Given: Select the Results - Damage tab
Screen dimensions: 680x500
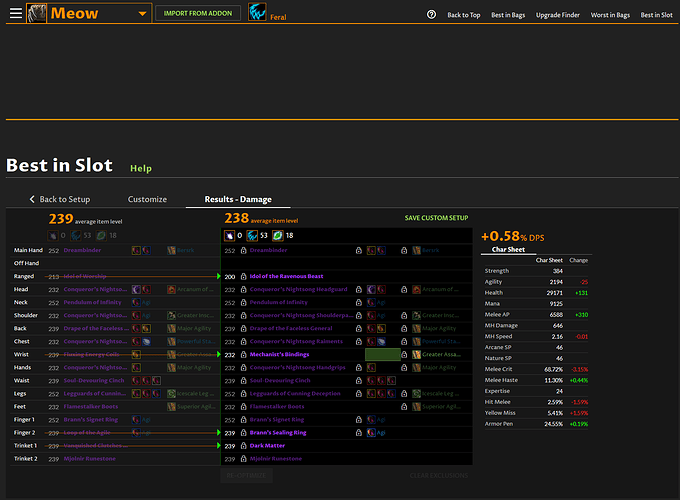Looking at the screenshot, I should pyautogui.click(x=238, y=199).
